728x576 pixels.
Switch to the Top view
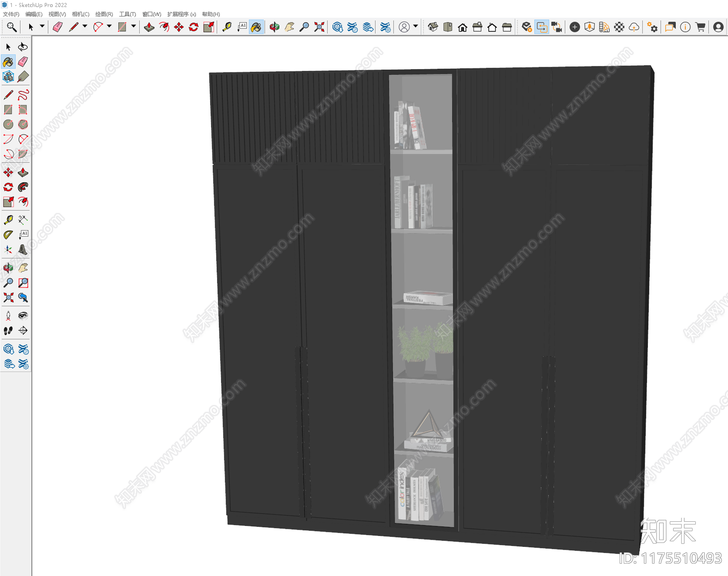448,27
